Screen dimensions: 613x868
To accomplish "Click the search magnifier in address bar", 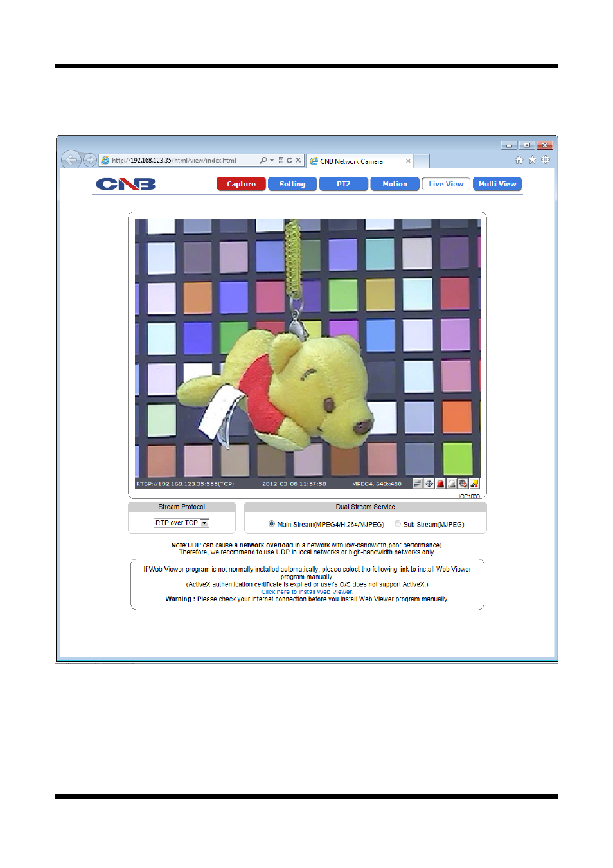I will click(x=263, y=160).
